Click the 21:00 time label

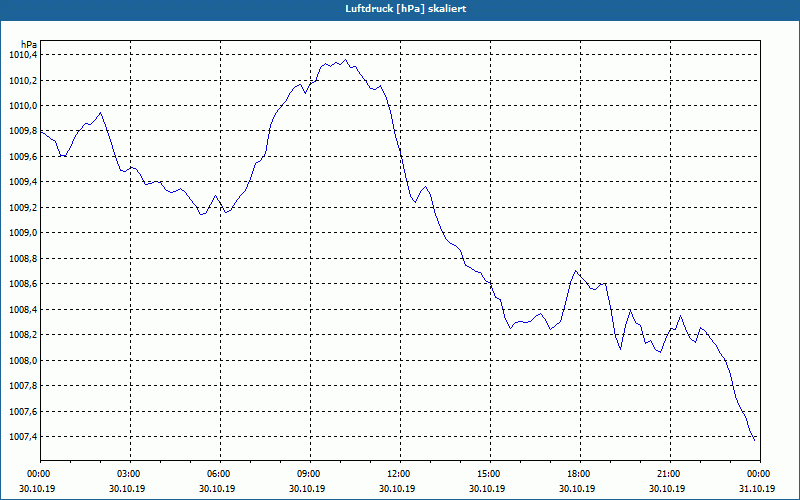(670, 474)
